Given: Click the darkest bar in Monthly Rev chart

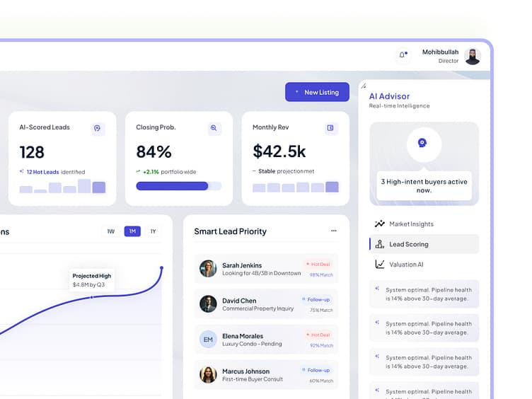Looking at the screenshot, I should pos(332,187).
